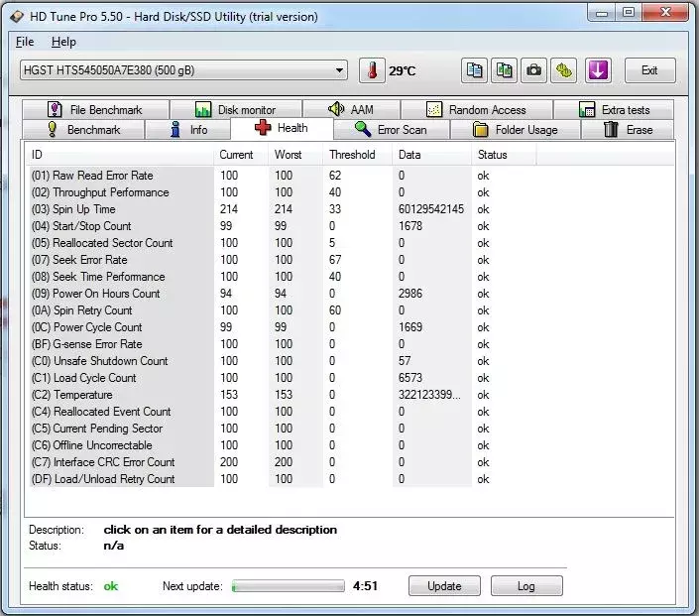Click the data value 6573
Viewport: 699px width, 616px height.
[410, 378]
